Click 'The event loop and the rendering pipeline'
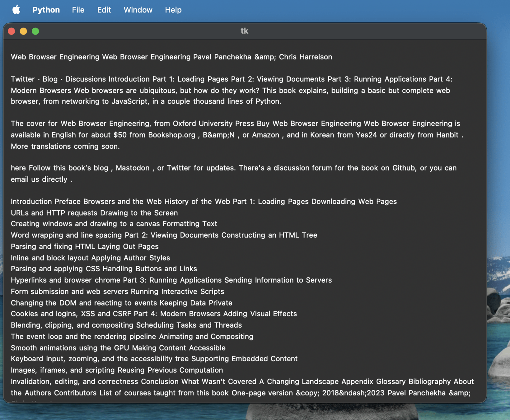This screenshot has height=420, width=510. pos(83,337)
